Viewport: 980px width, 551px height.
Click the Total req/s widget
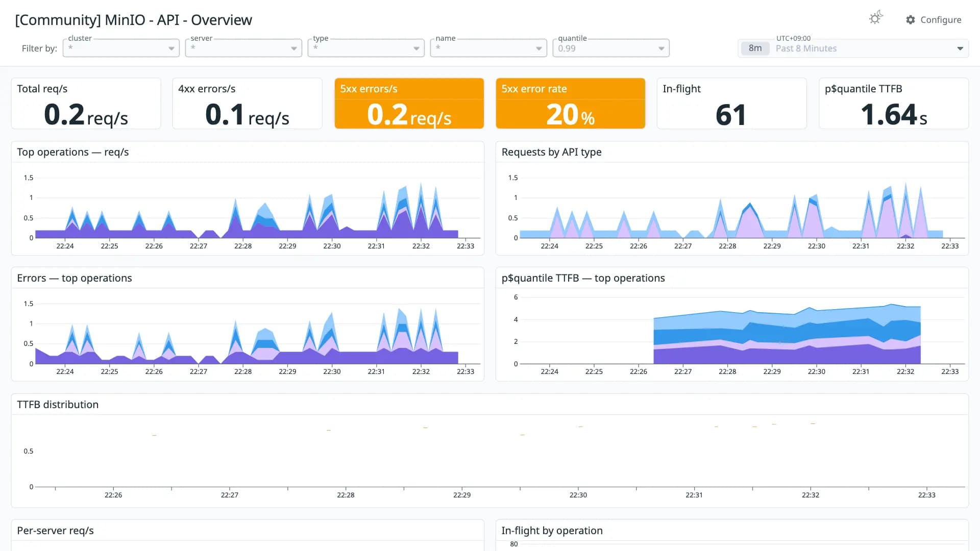coord(86,104)
